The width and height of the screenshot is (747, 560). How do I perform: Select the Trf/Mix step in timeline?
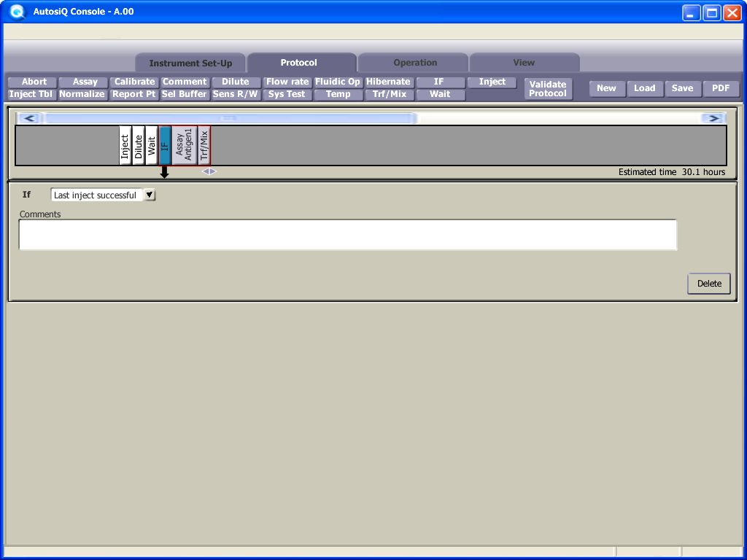pos(204,146)
